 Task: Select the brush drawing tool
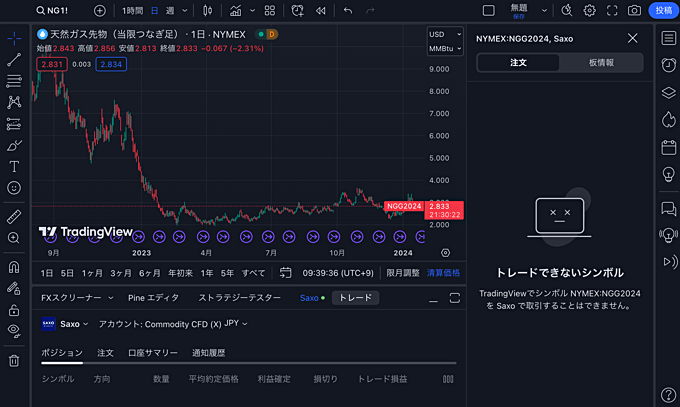click(x=14, y=145)
